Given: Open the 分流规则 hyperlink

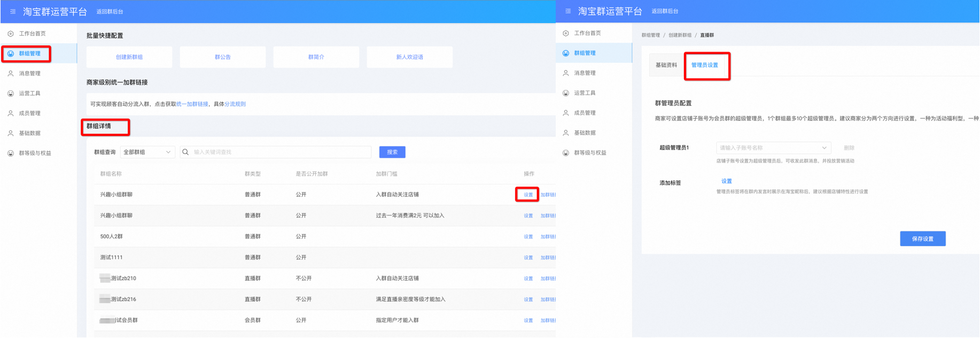Looking at the screenshot, I should [x=235, y=104].
